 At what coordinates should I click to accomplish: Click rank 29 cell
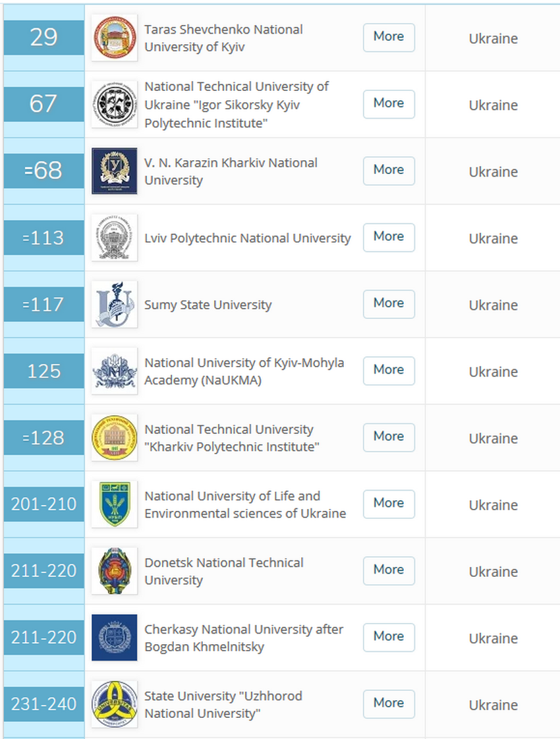click(x=43, y=38)
